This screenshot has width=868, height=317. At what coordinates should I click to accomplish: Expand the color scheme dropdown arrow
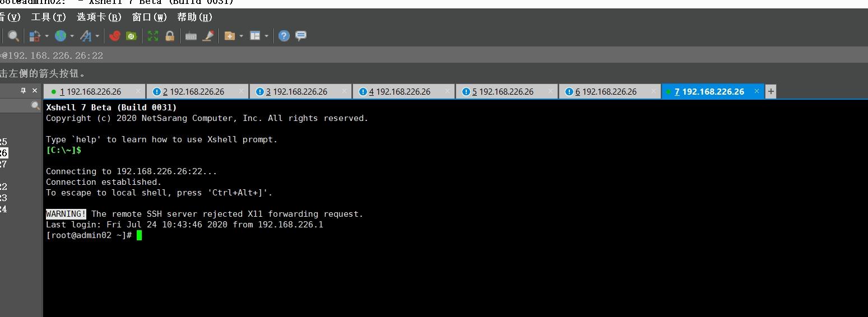47,36
